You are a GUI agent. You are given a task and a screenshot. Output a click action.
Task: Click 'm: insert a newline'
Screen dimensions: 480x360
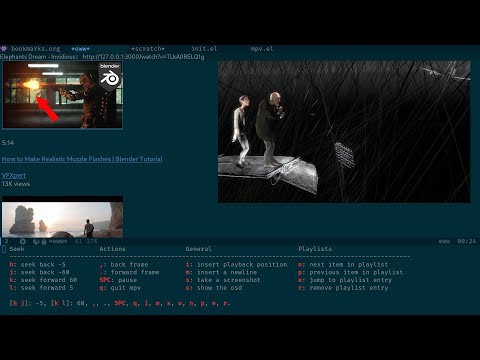(221, 272)
